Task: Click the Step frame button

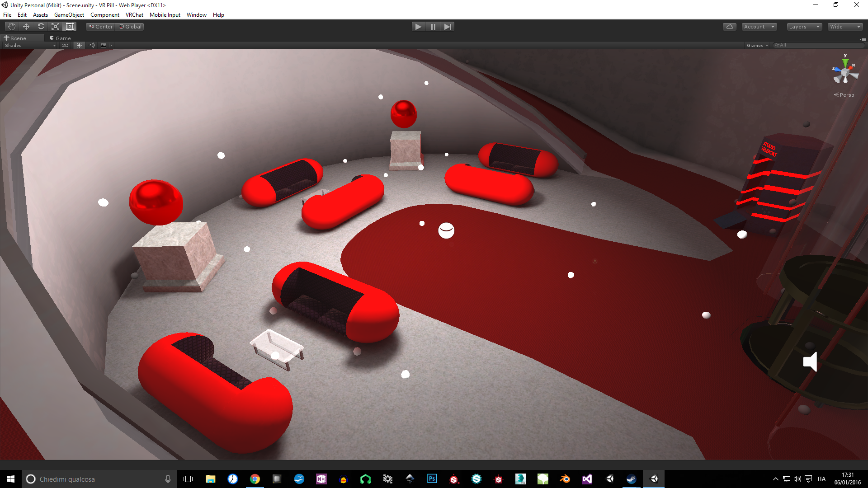Action: point(448,27)
